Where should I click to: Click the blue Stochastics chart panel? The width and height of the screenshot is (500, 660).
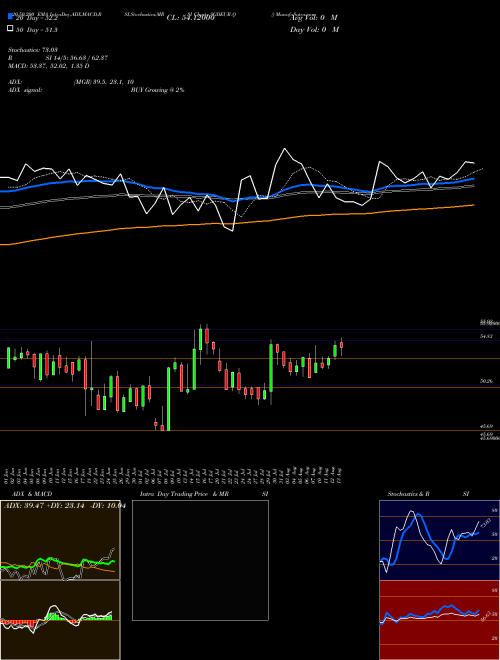tap(439, 540)
